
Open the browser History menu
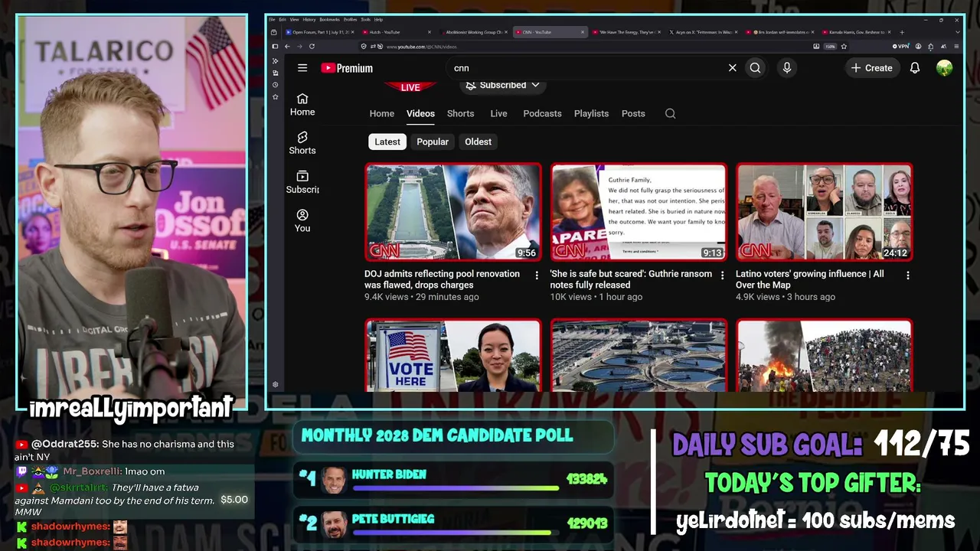click(x=309, y=19)
